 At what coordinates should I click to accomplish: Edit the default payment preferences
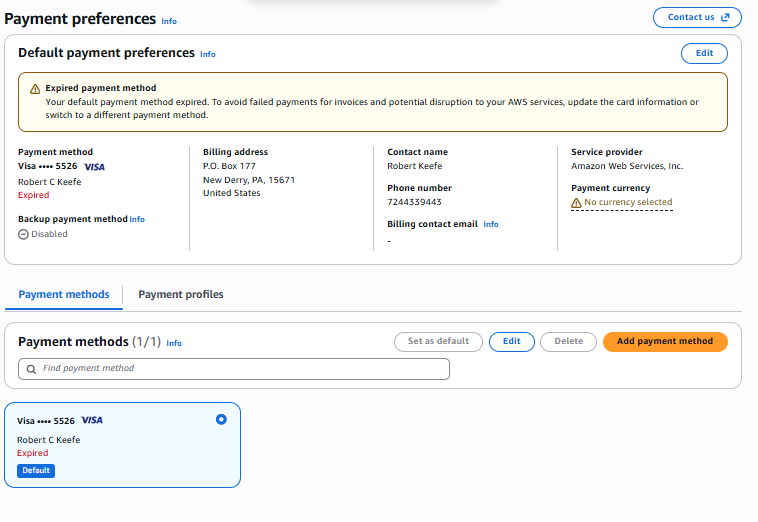pos(704,53)
